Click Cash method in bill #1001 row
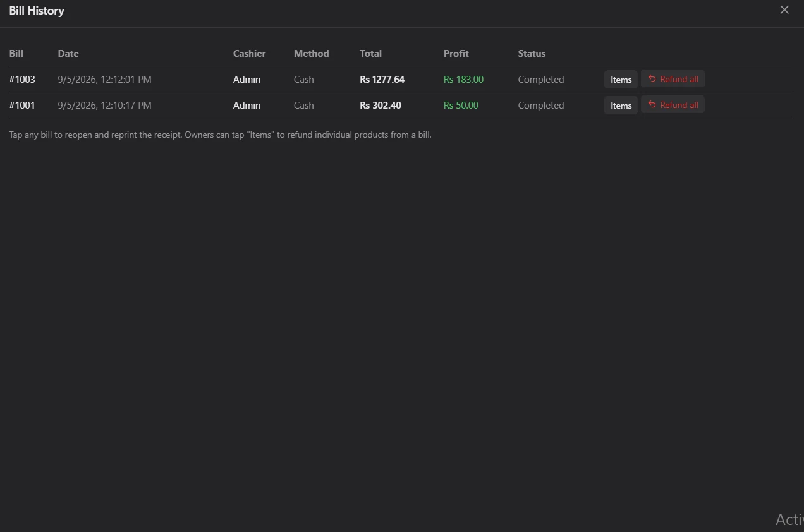Viewport: 804px width, 532px height. (x=304, y=106)
